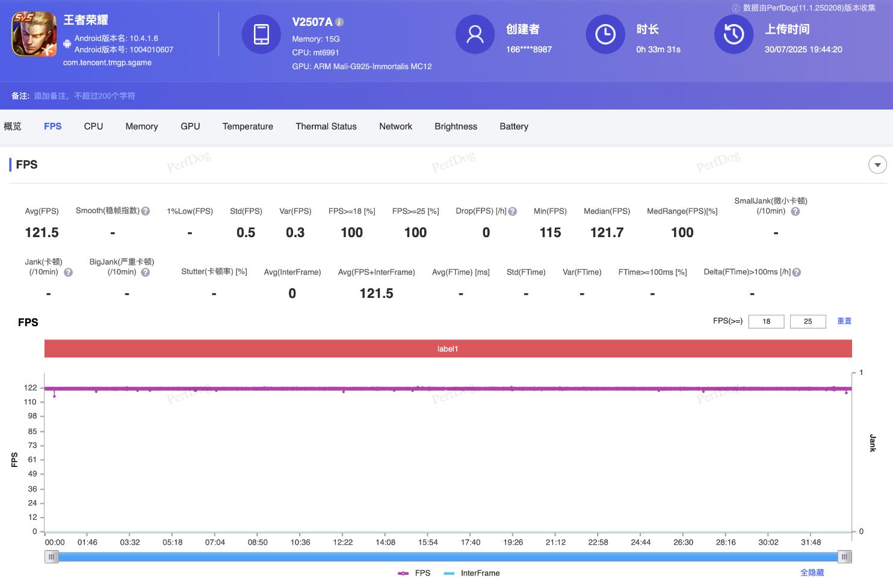Click the 全隐藏 hide-all link
Viewport: 893px width, 588px height.
click(x=812, y=572)
